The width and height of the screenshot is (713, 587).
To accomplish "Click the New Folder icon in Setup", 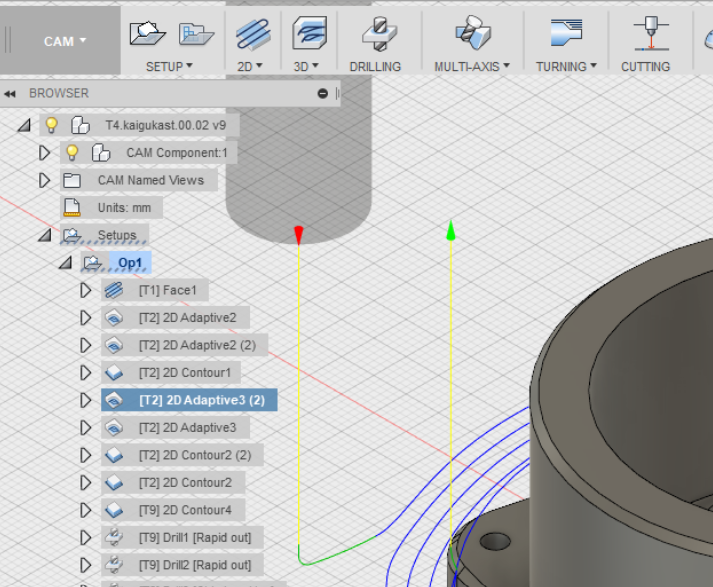I will pos(196,34).
